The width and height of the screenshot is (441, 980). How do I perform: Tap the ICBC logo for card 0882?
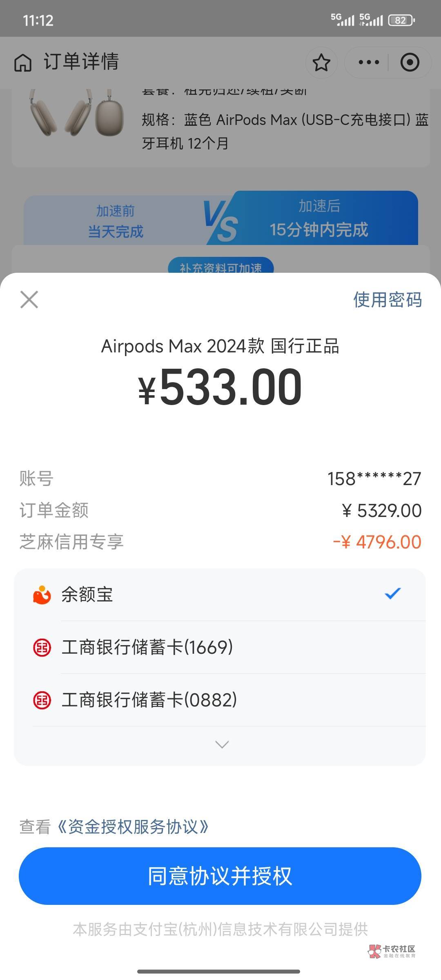pyautogui.click(x=42, y=700)
